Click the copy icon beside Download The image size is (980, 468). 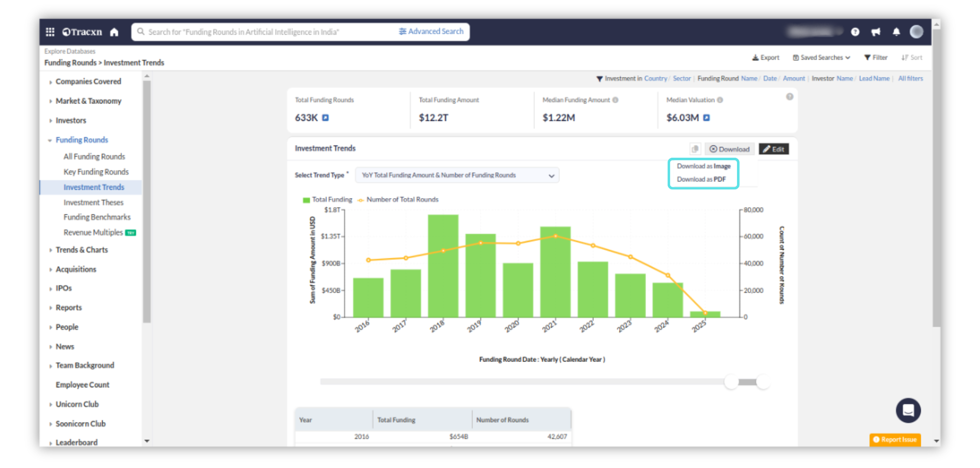pos(695,149)
